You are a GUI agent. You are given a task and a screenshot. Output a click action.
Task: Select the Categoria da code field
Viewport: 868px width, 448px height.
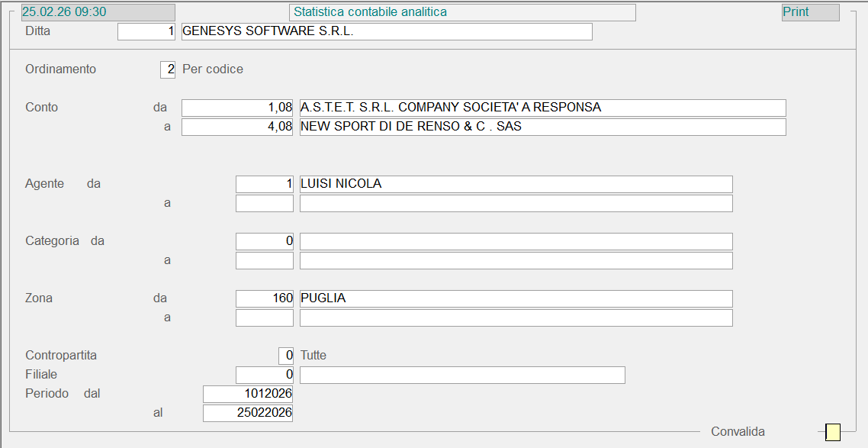[264, 241]
